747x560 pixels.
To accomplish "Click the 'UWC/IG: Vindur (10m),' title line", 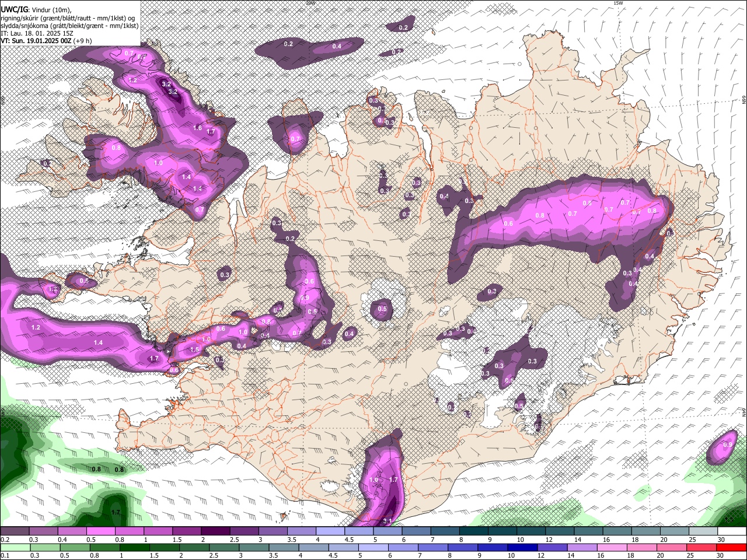I will [36, 10].
